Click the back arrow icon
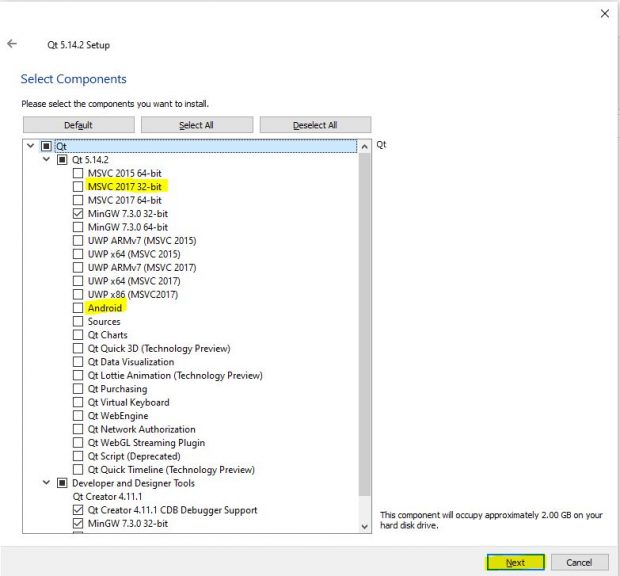Image resolution: width=620 pixels, height=576 pixels. coord(12,44)
